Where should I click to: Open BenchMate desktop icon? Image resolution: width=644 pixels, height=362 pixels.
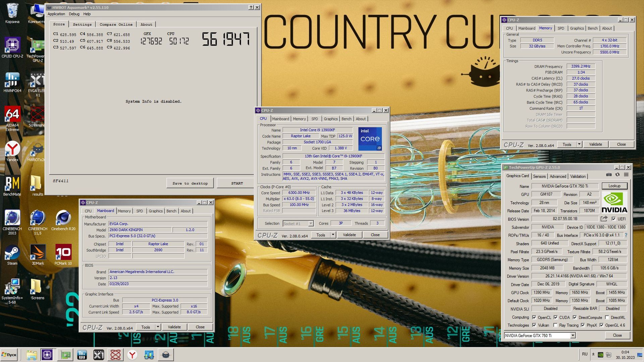tap(12, 186)
